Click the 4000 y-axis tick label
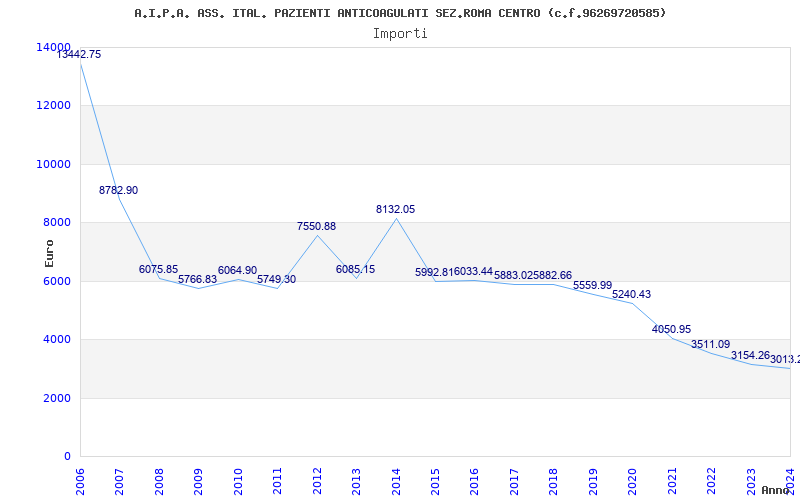Image resolution: width=800 pixels, height=500 pixels. coord(56,339)
